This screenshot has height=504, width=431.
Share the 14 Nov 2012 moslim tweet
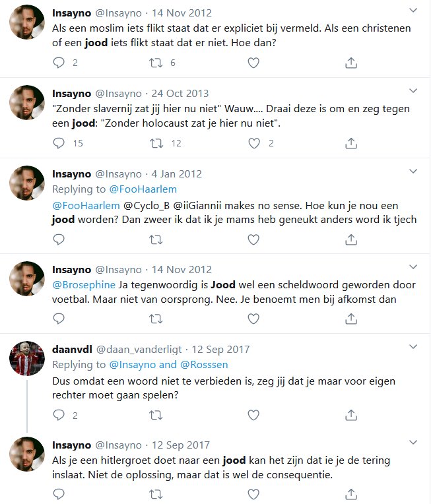(351, 63)
